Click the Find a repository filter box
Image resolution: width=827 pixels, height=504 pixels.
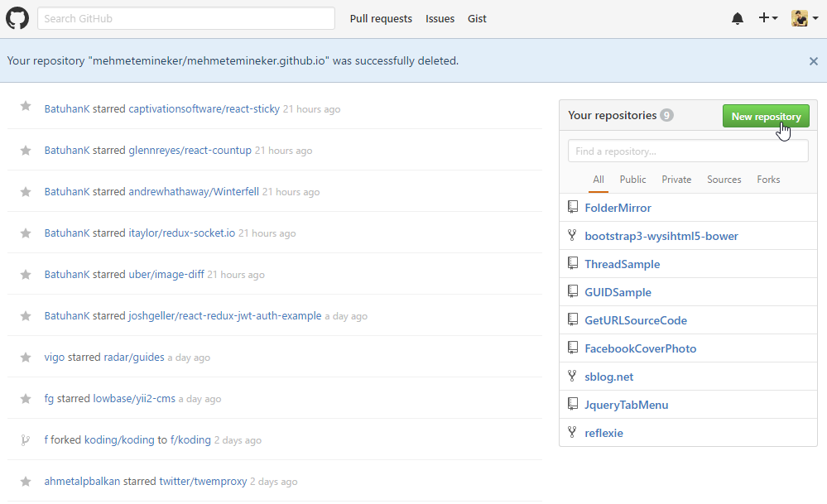coord(688,151)
